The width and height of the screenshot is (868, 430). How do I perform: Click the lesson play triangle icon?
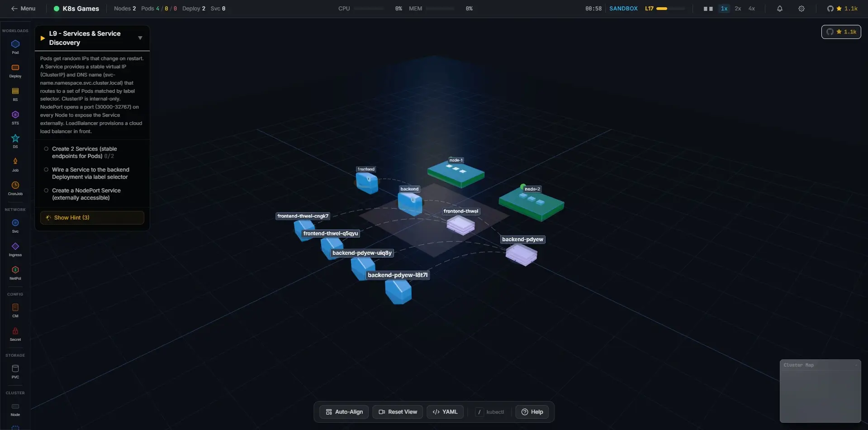point(43,38)
